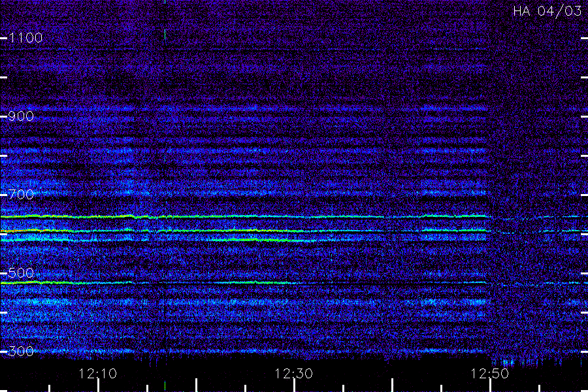Click the 12:10 time axis label

pyautogui.click(x=98, y=374)
